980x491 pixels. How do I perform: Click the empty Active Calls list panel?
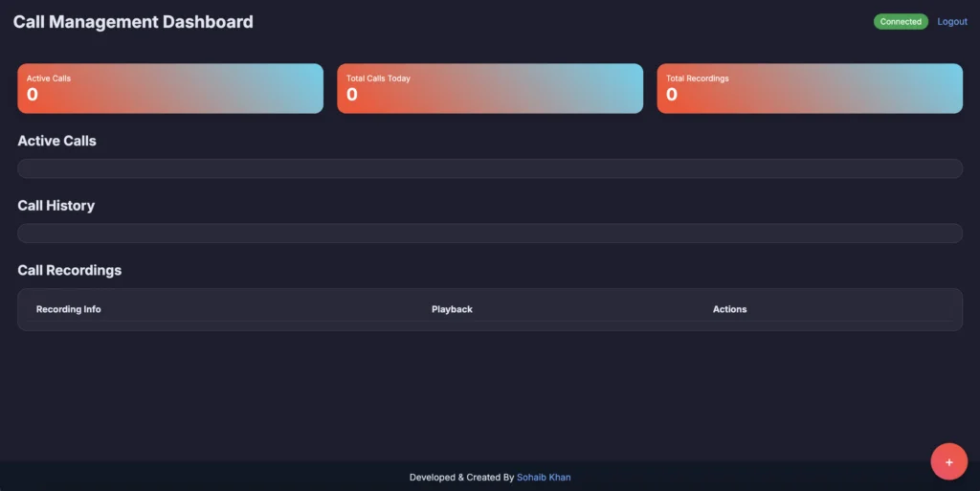(490, 168)
